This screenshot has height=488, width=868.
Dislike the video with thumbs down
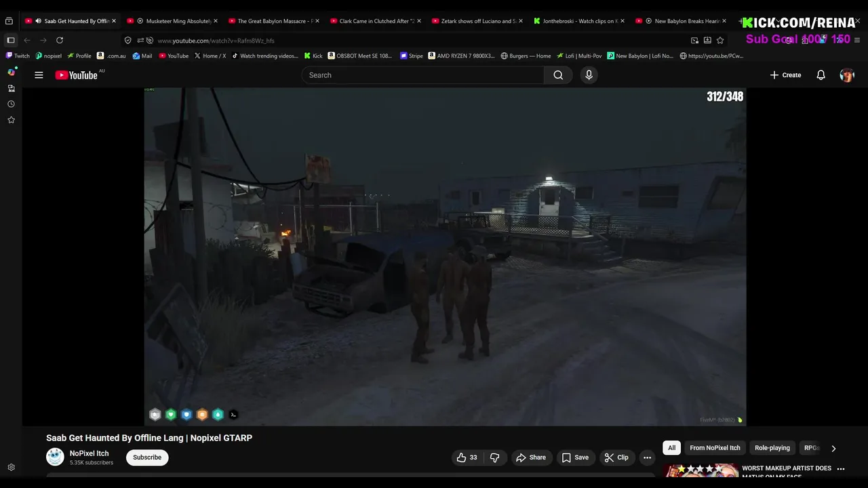pyautogui.click(x=495, y=457)
